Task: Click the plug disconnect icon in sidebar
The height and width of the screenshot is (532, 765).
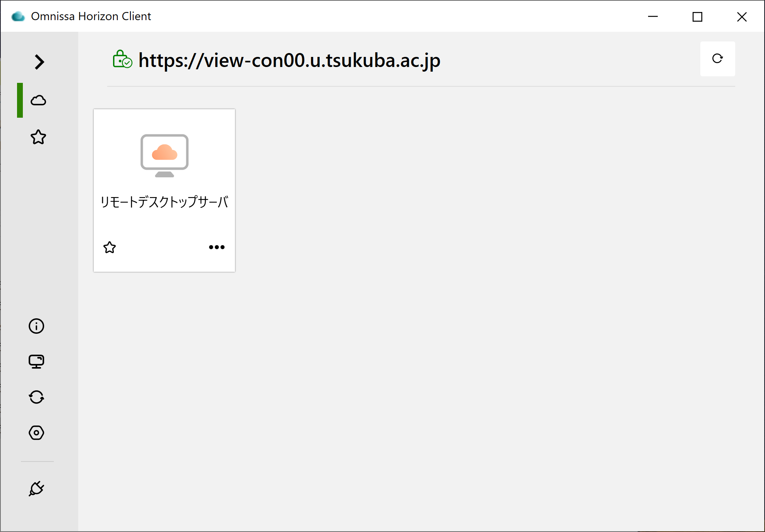Action: 36,489
